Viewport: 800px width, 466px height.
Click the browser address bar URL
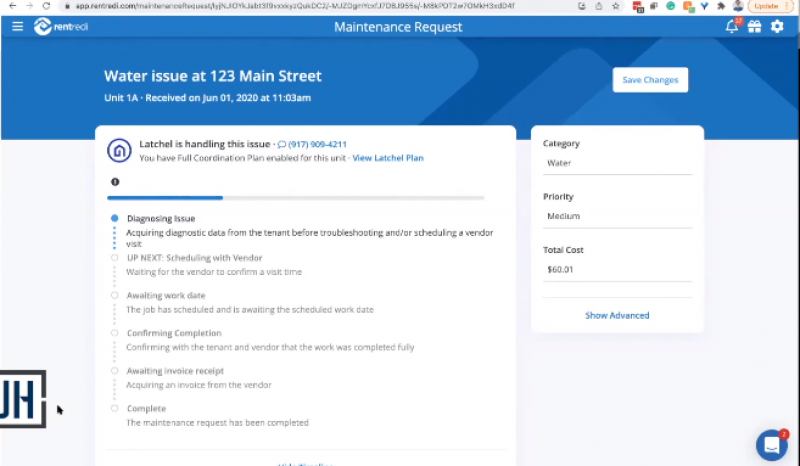coord(295,6)
